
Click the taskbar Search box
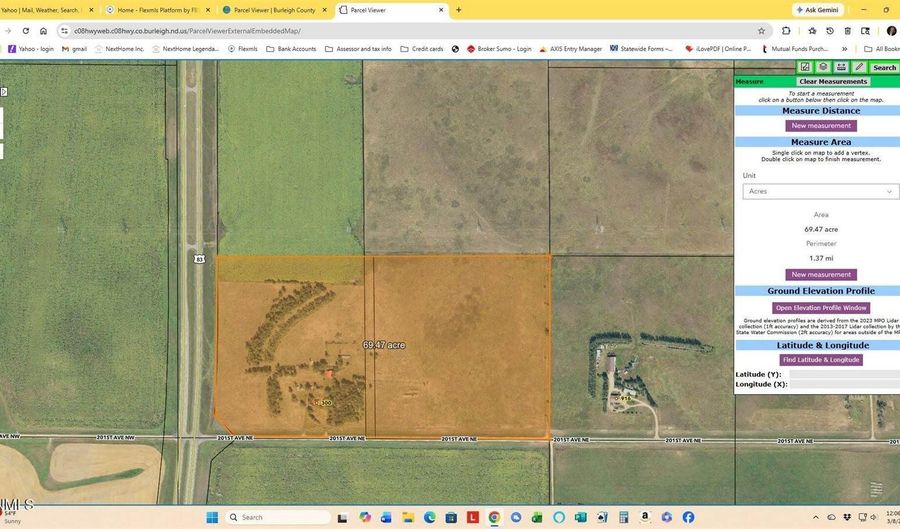(278, 518)
